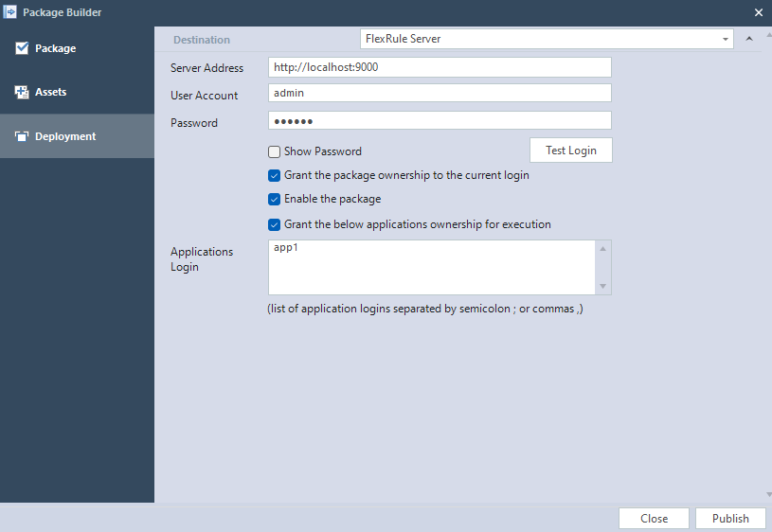
Task: Focus the Server Address input field
Action: 440,67
